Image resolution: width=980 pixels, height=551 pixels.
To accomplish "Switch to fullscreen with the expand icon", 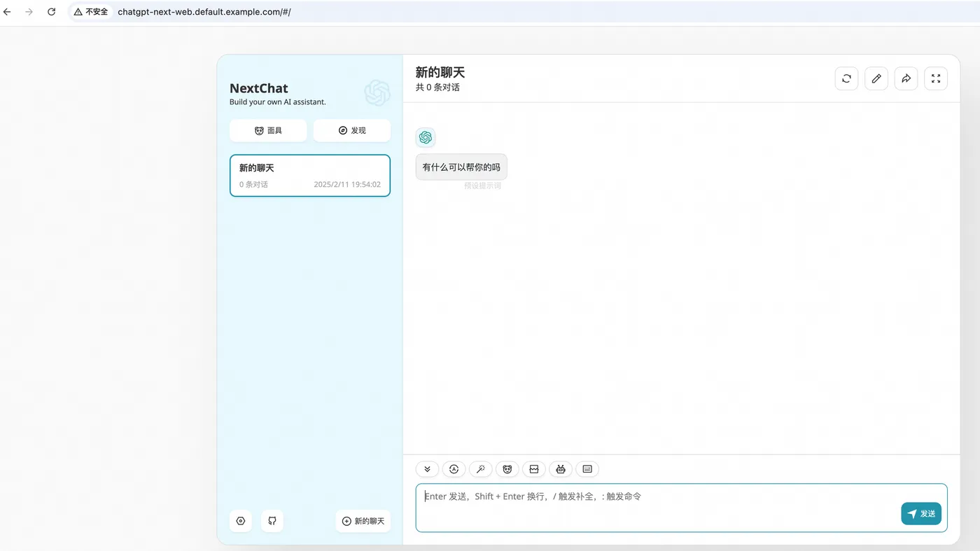I will pyautogui.click(x=936, y=78).
